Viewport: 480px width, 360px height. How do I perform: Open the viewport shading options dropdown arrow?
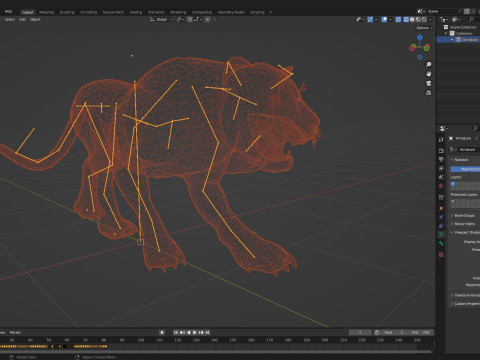(430, 20)
